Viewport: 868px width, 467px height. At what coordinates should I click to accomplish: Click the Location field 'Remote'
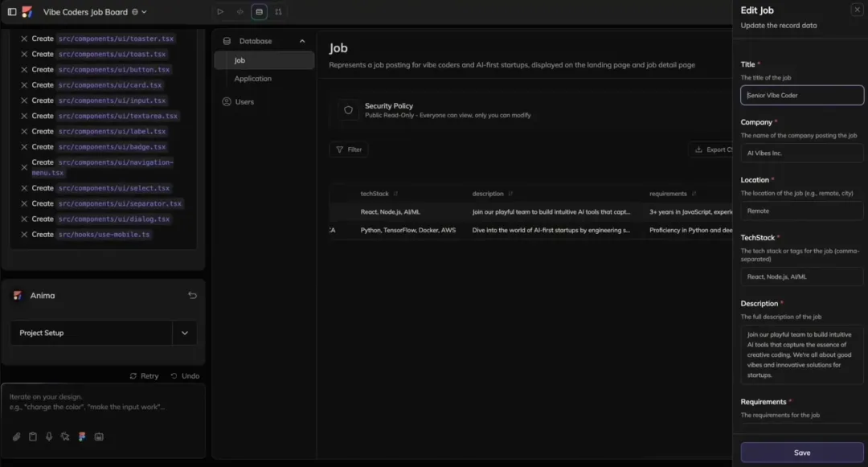(x=802, y=211)
